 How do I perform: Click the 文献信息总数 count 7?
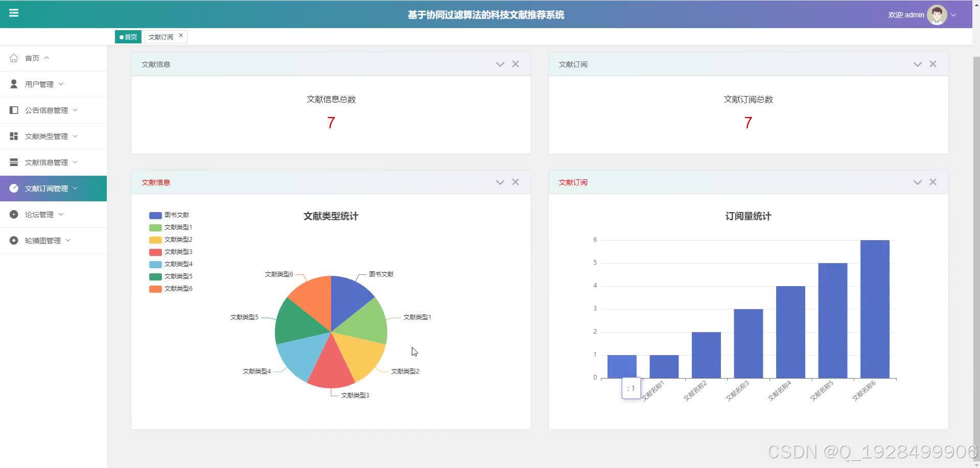[x=331, y=123]
